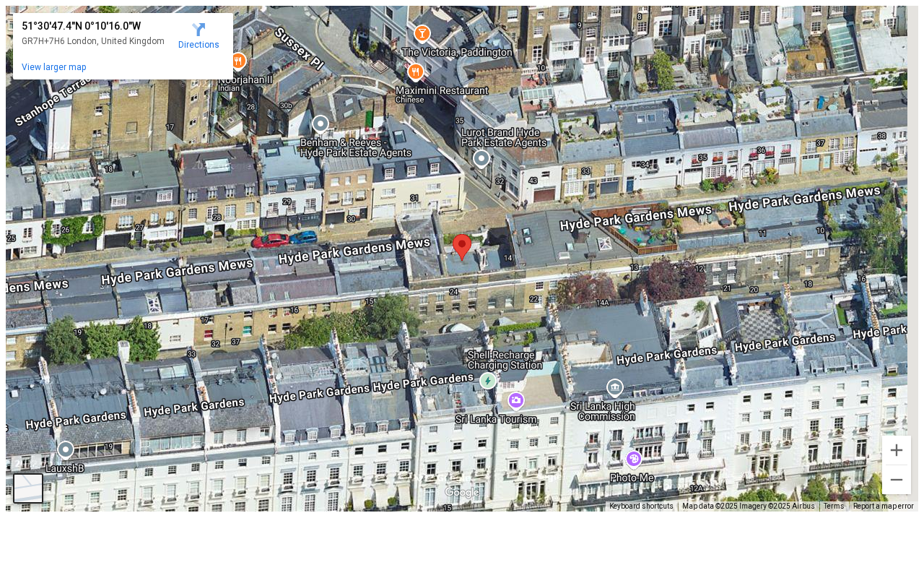Click the Photo-Me pin icon

(634, 460)
